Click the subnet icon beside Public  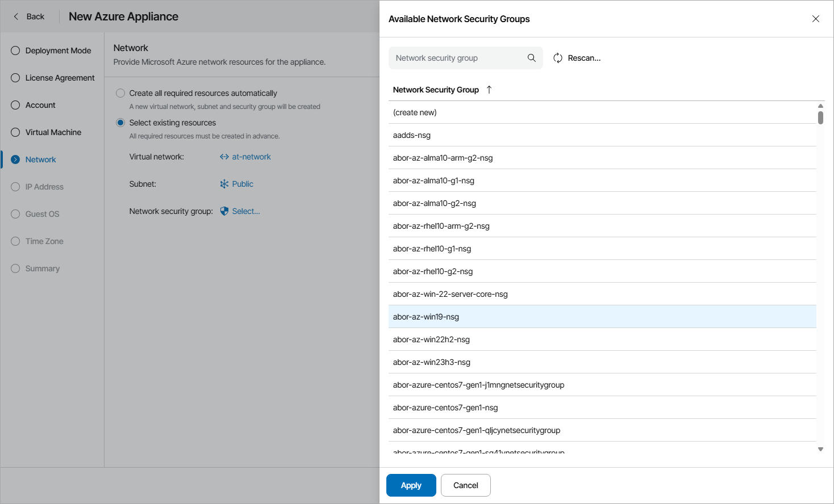click(224, 184)
